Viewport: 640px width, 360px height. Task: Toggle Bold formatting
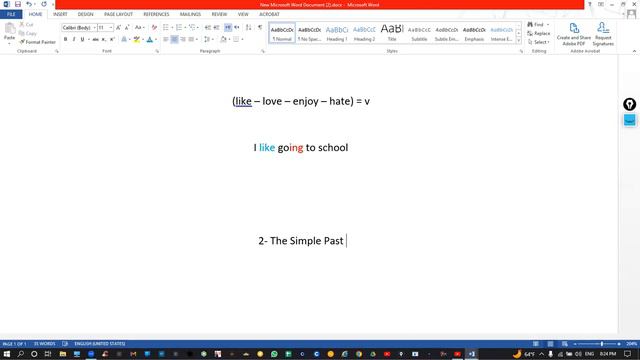point(65,39)
